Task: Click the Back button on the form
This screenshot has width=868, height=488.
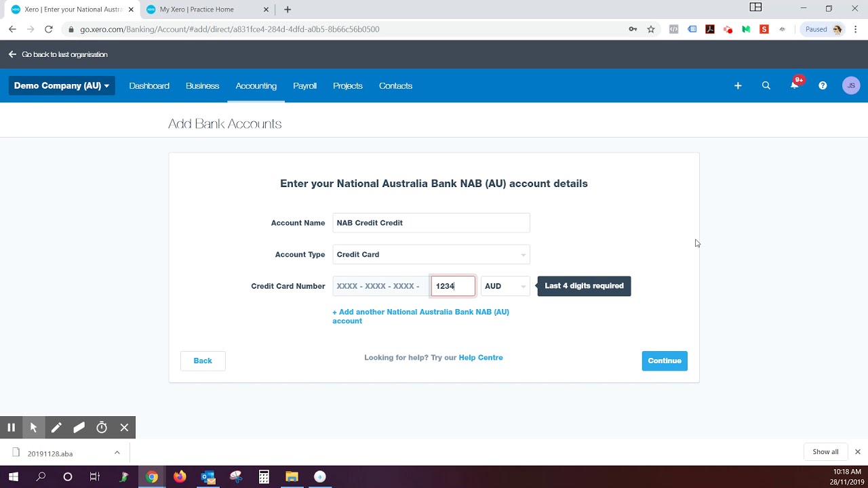Action: [203, 361]
